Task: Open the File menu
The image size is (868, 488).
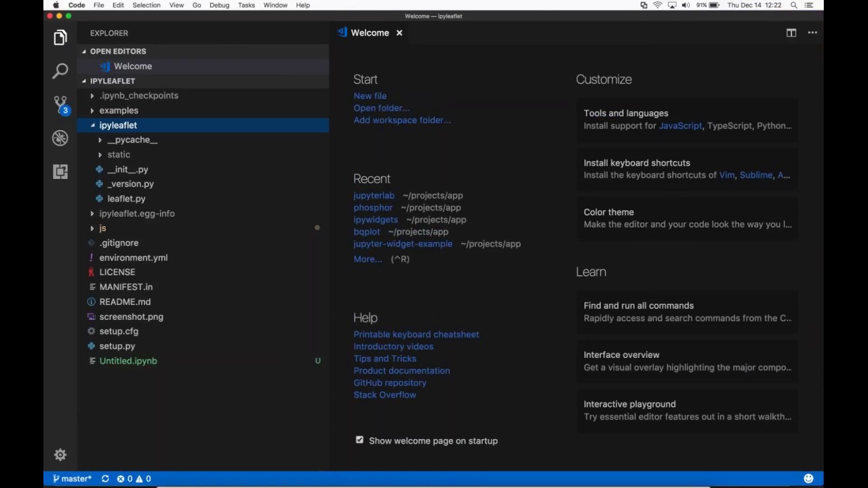Action: click(98, 5)
